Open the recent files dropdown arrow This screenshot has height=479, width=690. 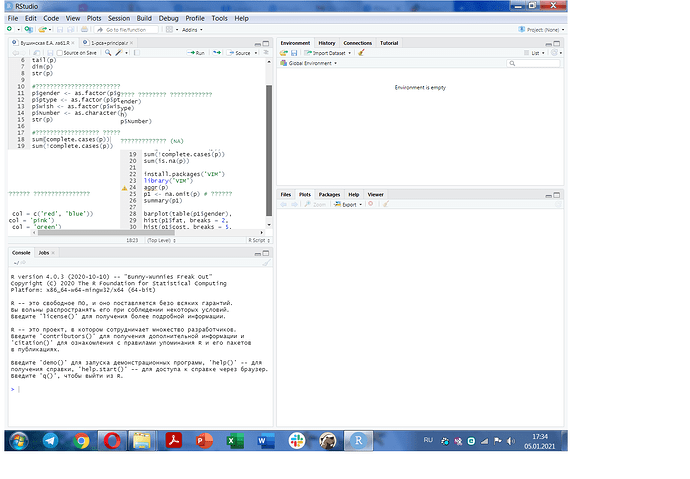(x=50, y=29)
